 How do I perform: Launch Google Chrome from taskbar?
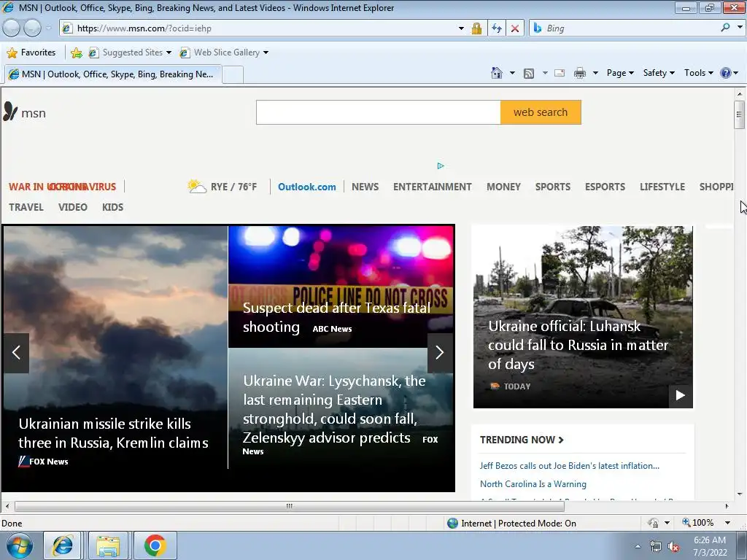pos(155,545)
